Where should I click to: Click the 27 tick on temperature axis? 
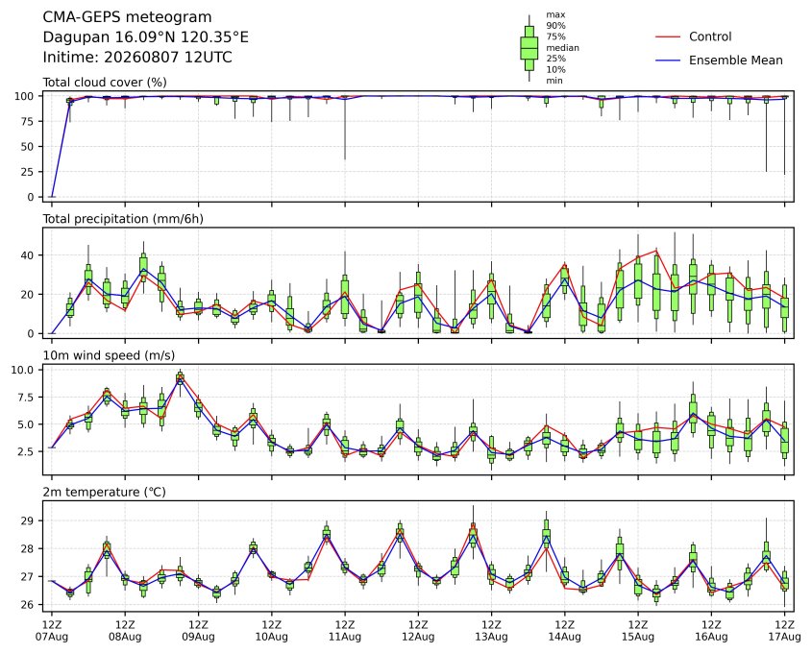28,577
